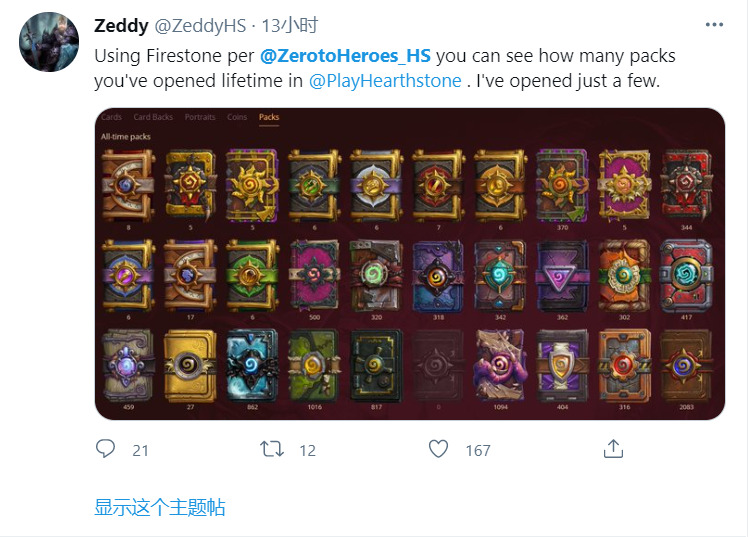Viewport: 750px width, 537px height.
Task: Click the golden pack showing 27
Action: coord(190,366)
